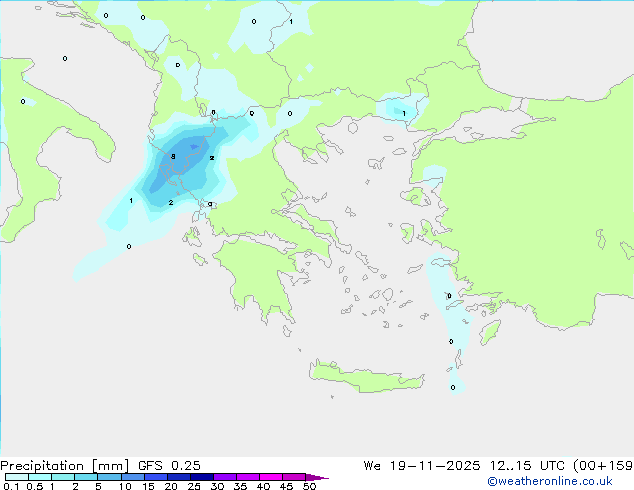Click the '35' legend scale label

coord(240,486)
